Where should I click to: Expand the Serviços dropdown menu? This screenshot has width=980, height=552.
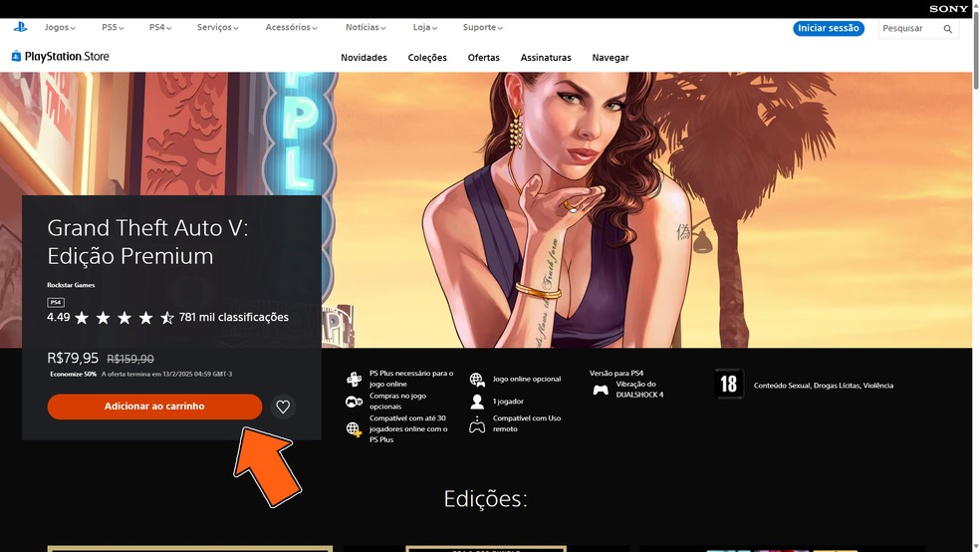pyautogui.click(x=217, y=28)
